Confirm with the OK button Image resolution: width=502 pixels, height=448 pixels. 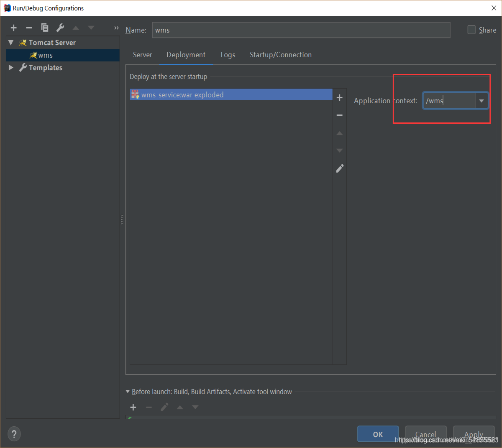378,434
